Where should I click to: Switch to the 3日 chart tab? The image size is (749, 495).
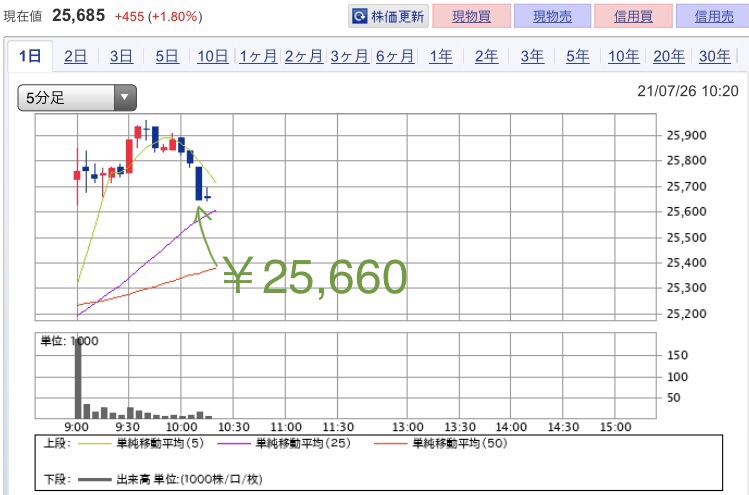coord(121,56)
